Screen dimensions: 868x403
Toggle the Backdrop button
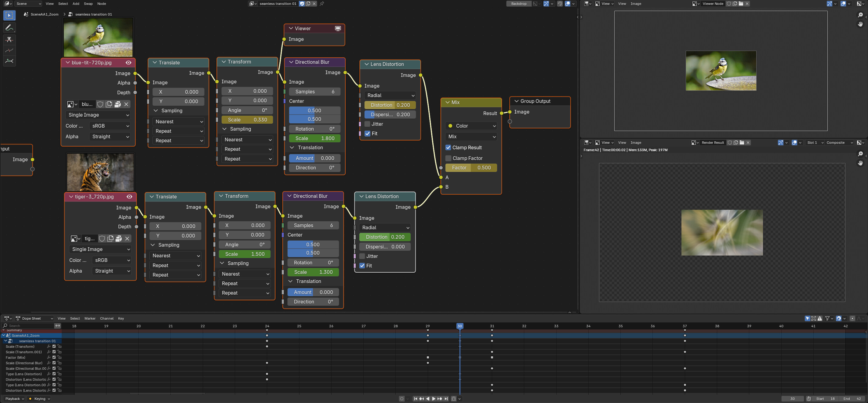[x=519, y=4]
